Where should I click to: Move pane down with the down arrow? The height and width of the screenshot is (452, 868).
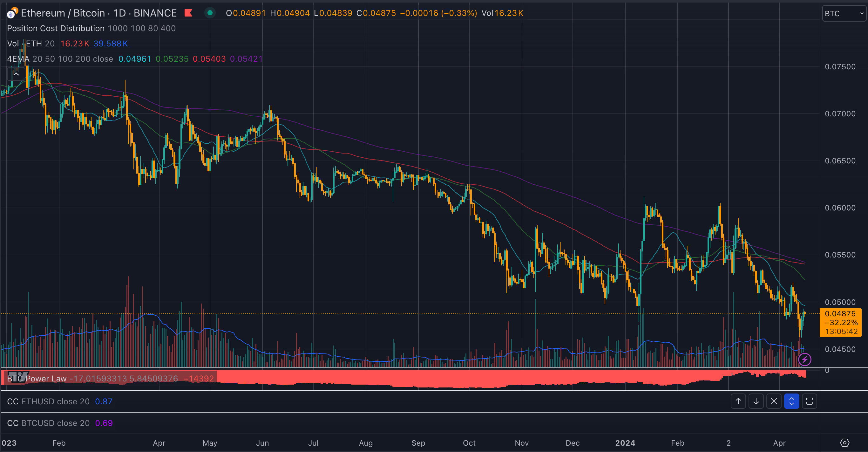click(756, 401)
